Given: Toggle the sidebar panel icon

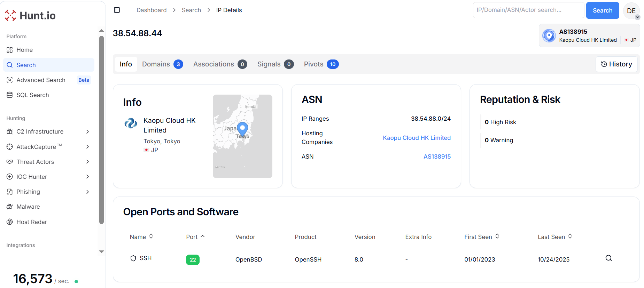Looking at the screenshot, I should [x=117, y=10].
